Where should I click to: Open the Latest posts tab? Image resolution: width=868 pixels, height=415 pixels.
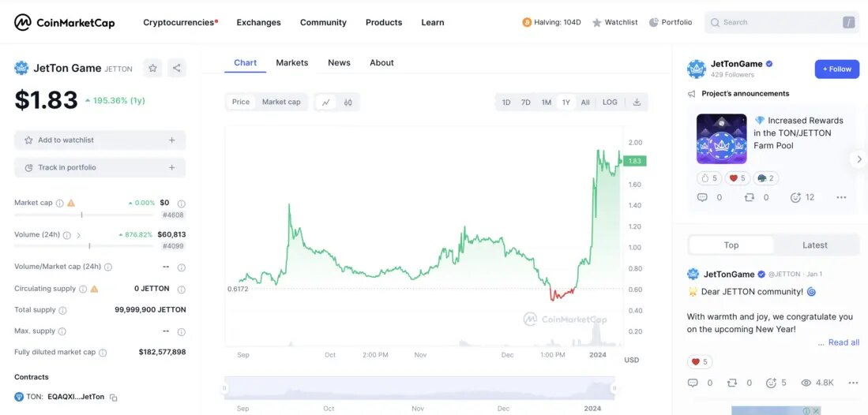[x=814, y=245]
